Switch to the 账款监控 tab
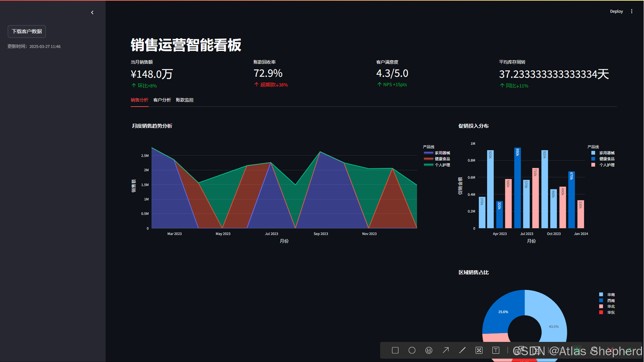This screenshot has width=644, height=362. tap(184, 100)
